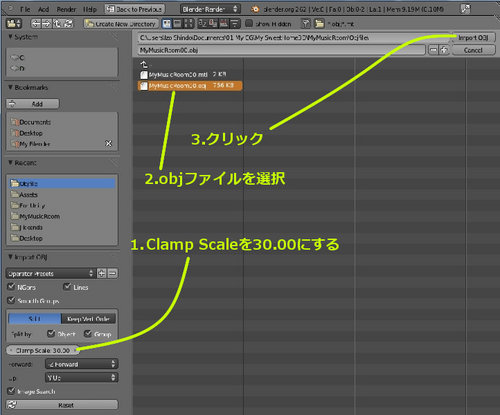The image size is (500, 415).
Task: Toggle the Lines checkbox
Action: click(67, 287)
